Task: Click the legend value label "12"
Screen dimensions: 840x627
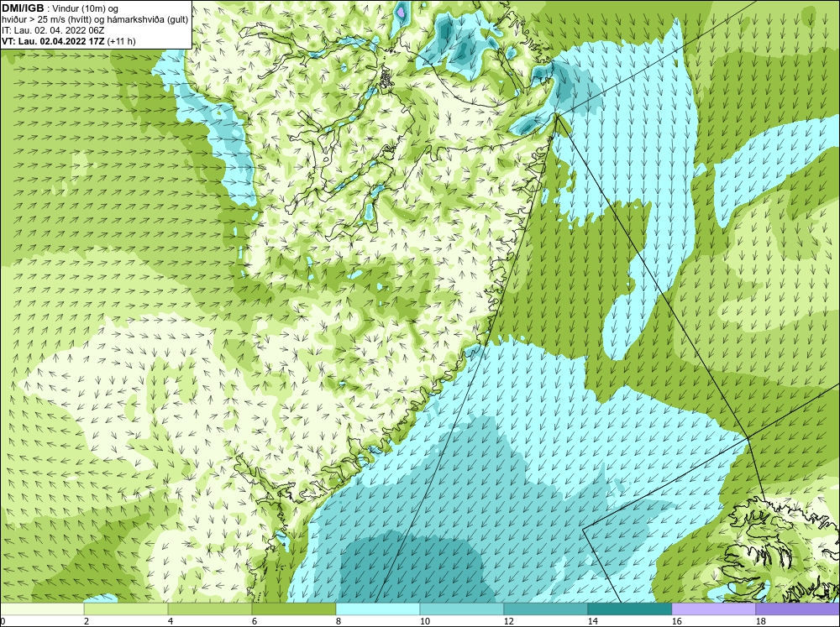Action: click(509, 621)
